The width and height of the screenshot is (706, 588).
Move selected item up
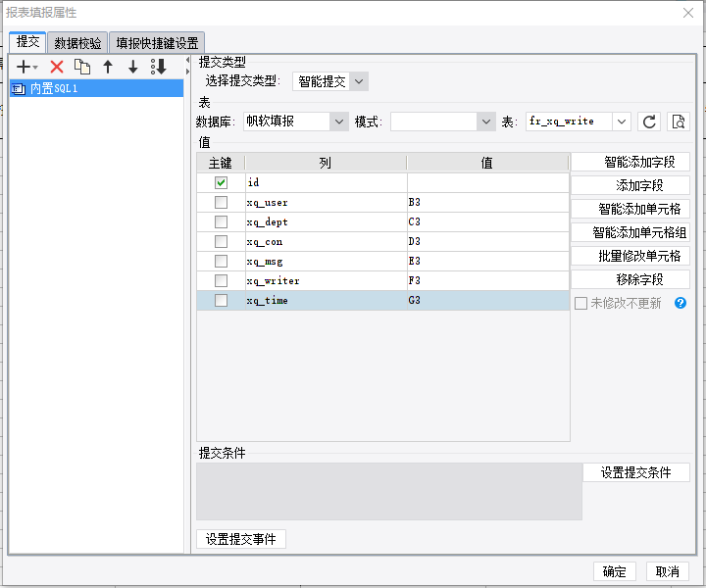[x=108, y=67]
